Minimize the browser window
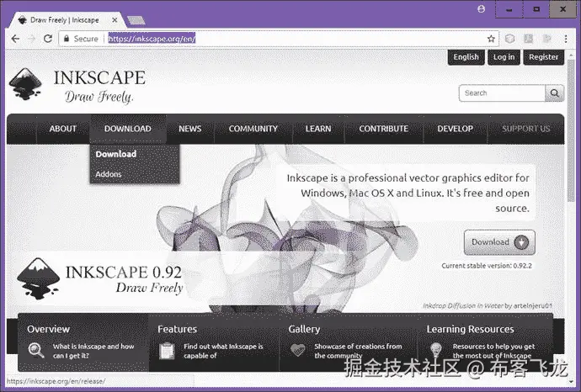The height and width of the screenshot is (392, 581). (509, 9)
